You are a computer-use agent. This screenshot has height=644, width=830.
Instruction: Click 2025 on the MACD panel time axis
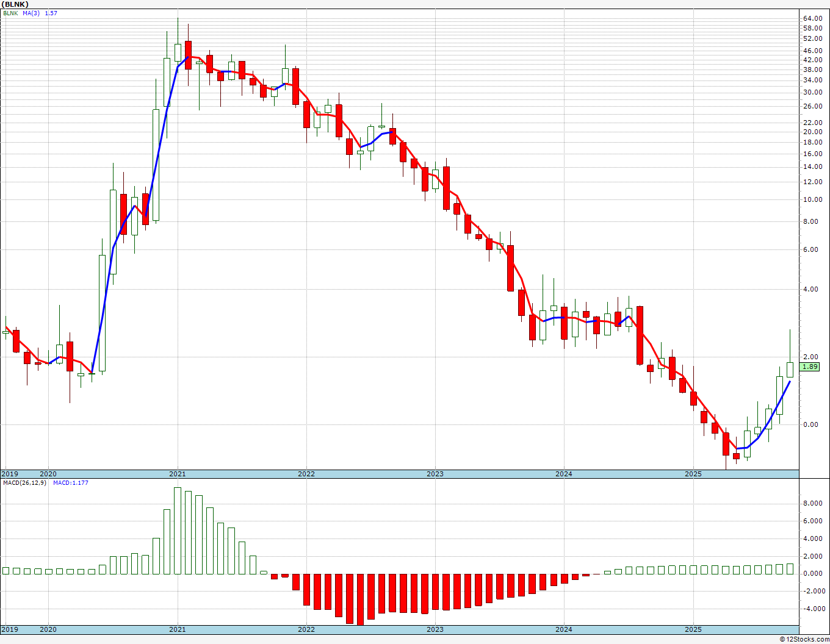693,629
